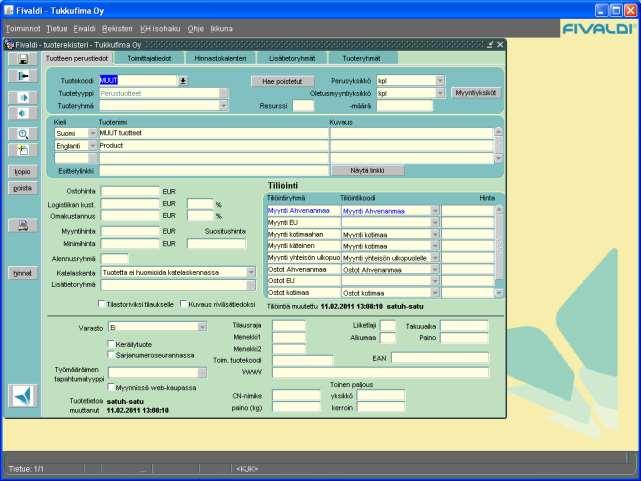Click the WWW input field

[x=381, y=372]
